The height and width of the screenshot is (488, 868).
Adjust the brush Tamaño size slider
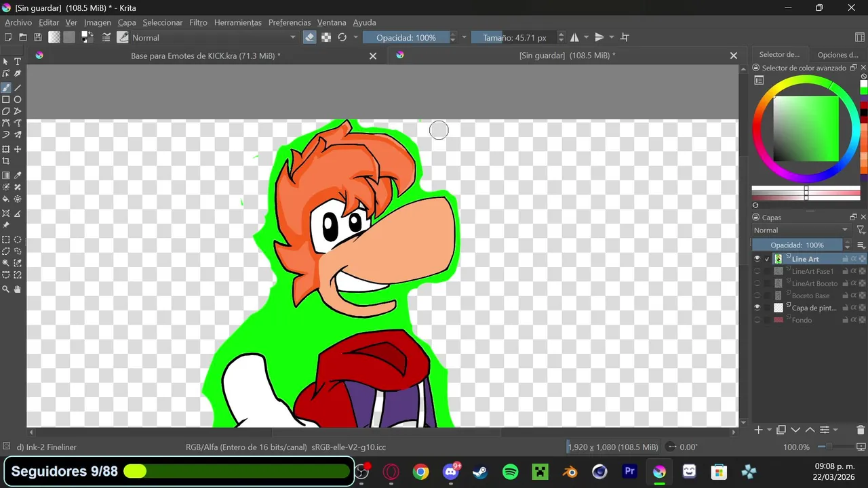tap(514, 37)
